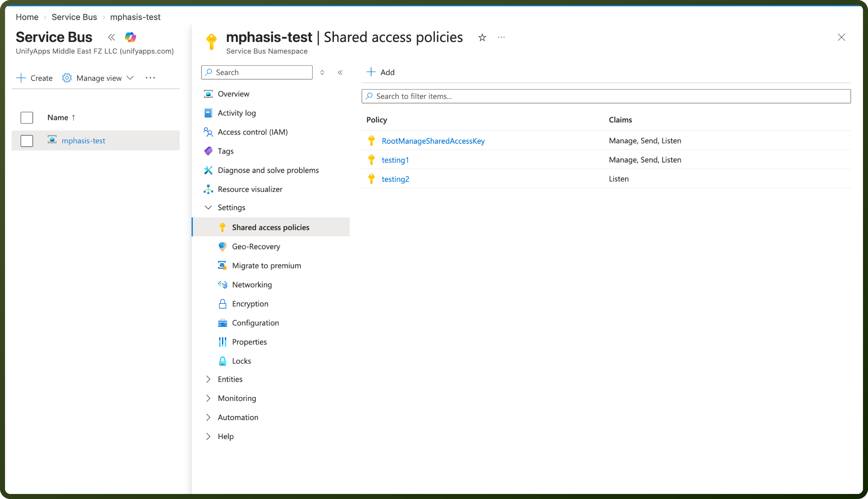Screen dimensions: 868x499
Task: Collapse the Settings section
Action: tap(208, 207)
